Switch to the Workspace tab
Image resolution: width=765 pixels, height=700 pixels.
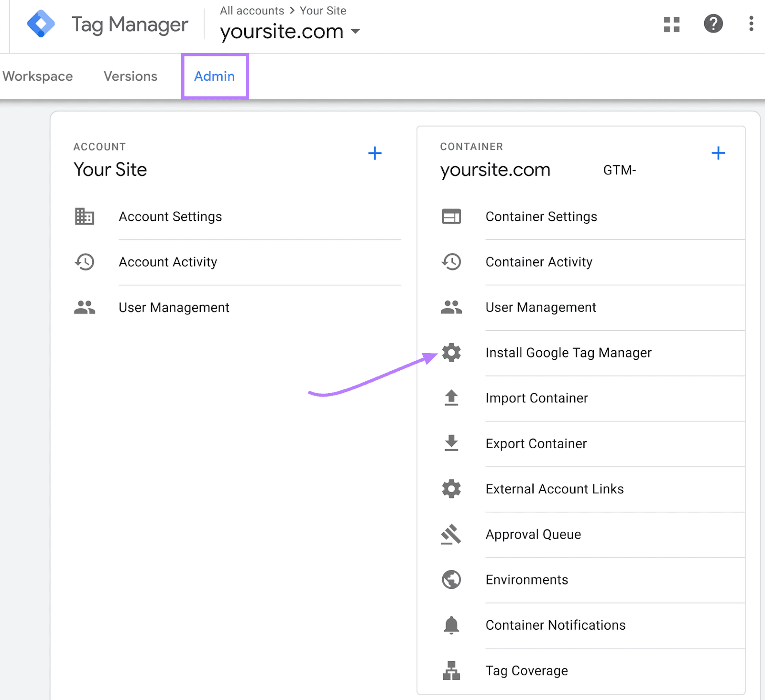tap(38, 76)
